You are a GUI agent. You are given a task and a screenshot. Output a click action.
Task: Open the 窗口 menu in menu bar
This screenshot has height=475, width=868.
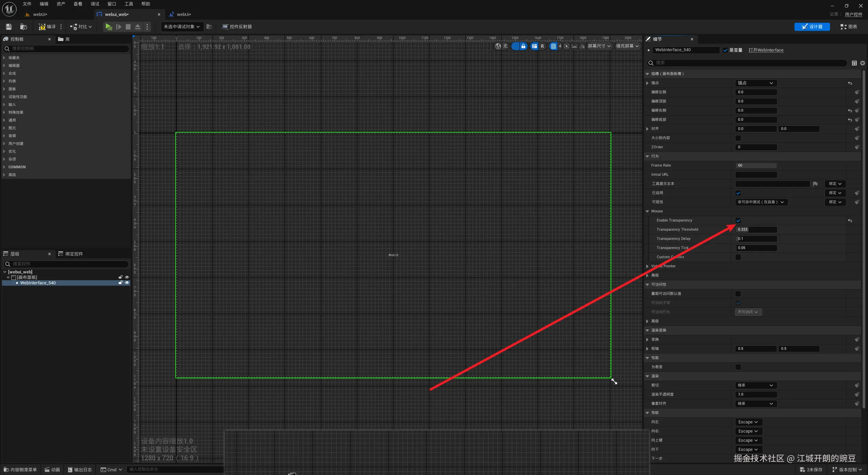112,4
